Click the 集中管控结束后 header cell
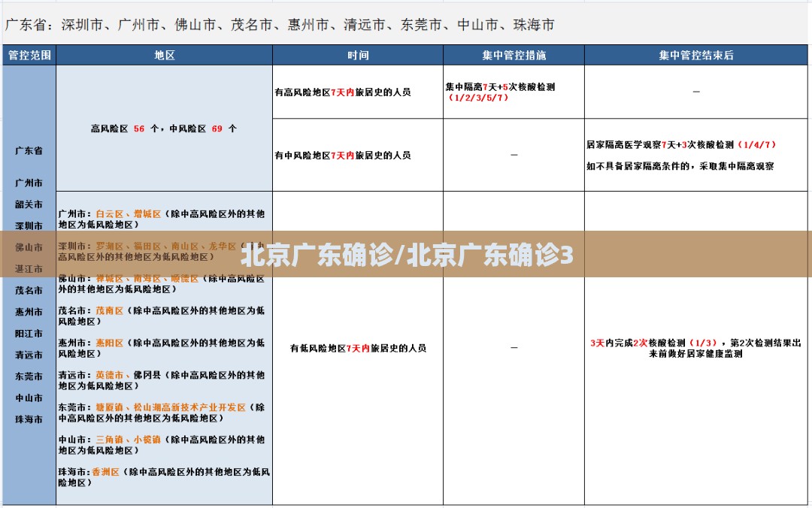 pyautogui.click(x=696, y=55)
